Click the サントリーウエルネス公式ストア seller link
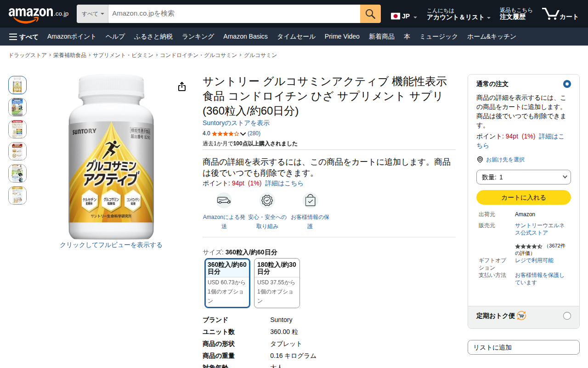 click(540, 229)
